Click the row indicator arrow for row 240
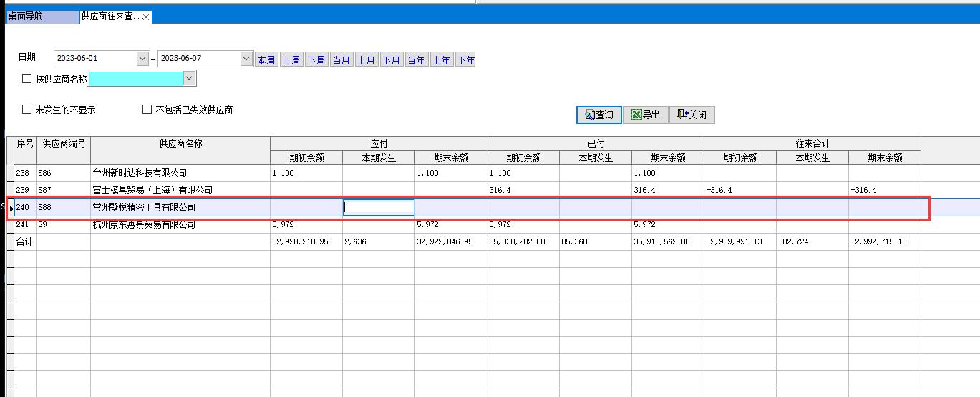Image resolution: width=980 pixels, height=397 pixels. pyautogui.click(x=11, y=208)
